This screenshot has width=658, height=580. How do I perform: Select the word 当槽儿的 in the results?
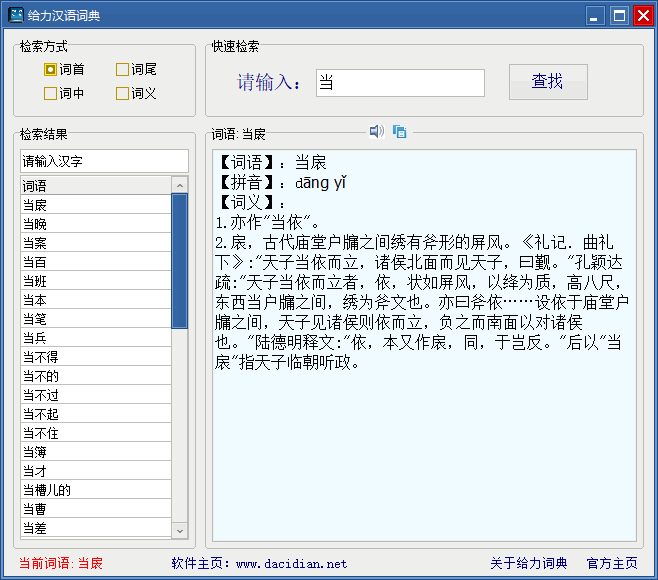[96, 490]
